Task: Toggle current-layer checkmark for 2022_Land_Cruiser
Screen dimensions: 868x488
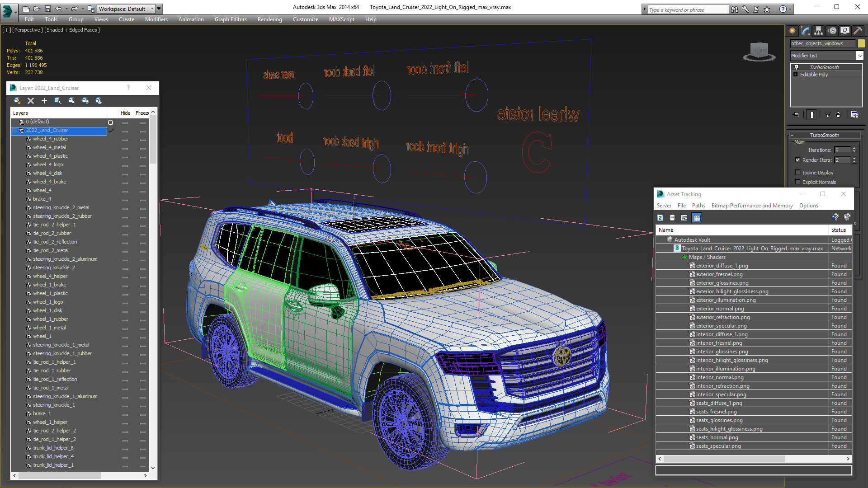Action: 111,131
